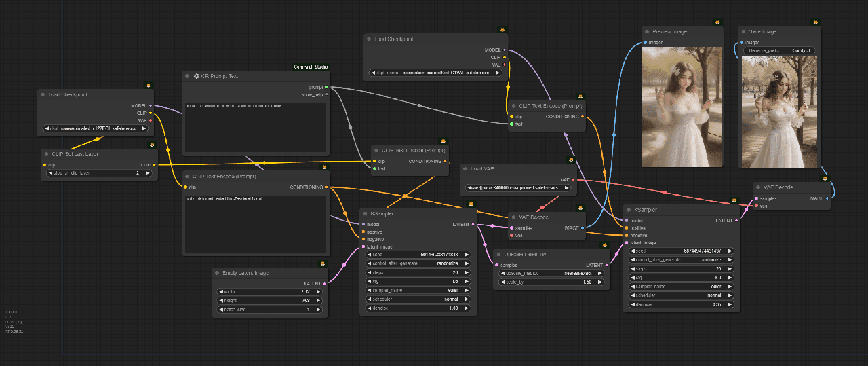Open the vae_name dropdown in Load VAE
Viewport: 868px width, 366px height.
518,187
